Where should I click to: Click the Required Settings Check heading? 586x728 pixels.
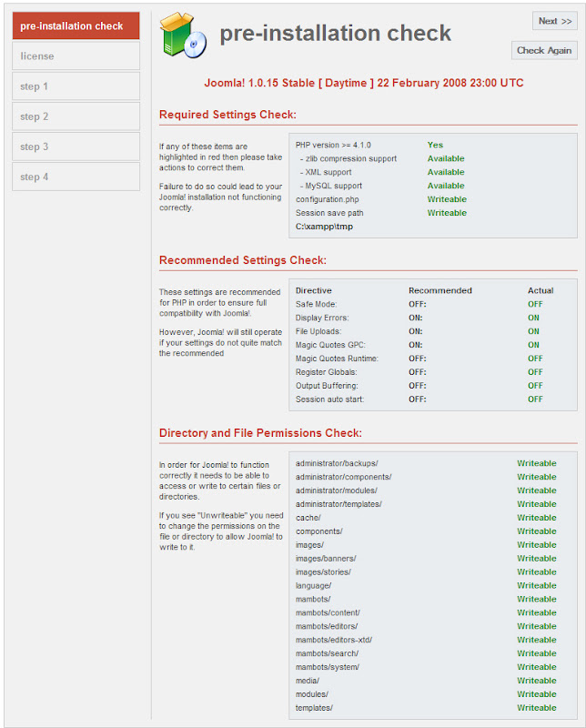(x=227, y=115)
